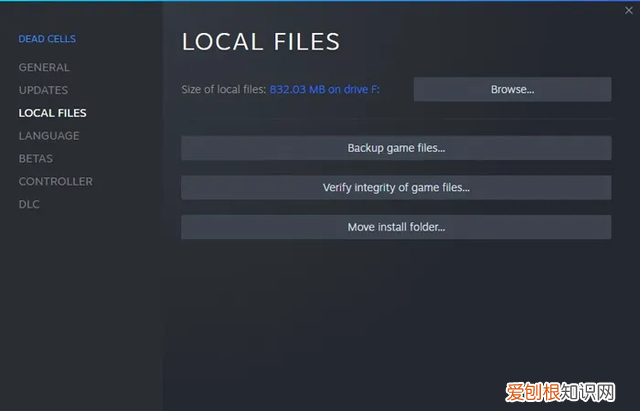Open the General settings tab

pos(44,67)
